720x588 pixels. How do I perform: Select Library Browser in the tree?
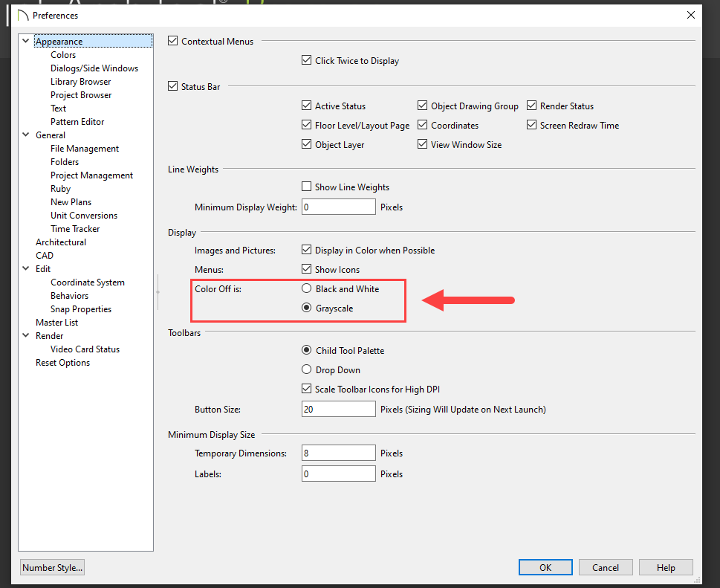point(80,82)
